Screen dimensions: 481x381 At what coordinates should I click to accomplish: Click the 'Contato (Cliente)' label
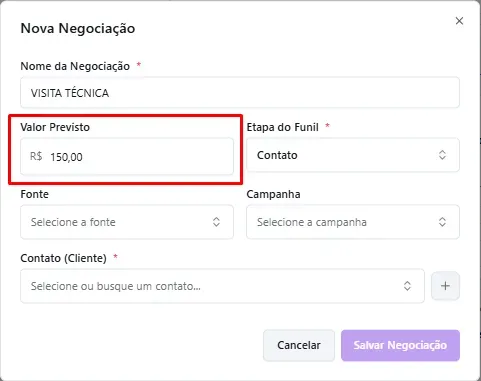[x=63, y=258]
